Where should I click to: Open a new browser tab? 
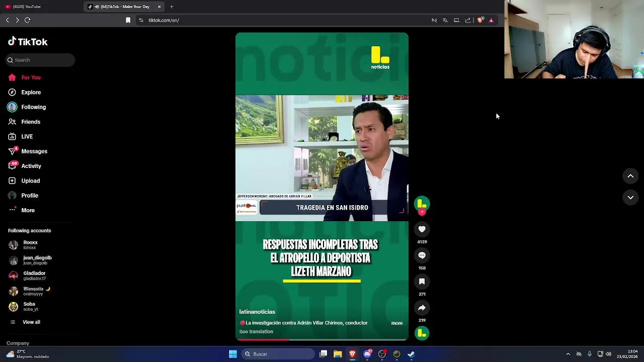click(x=172, y=7)
